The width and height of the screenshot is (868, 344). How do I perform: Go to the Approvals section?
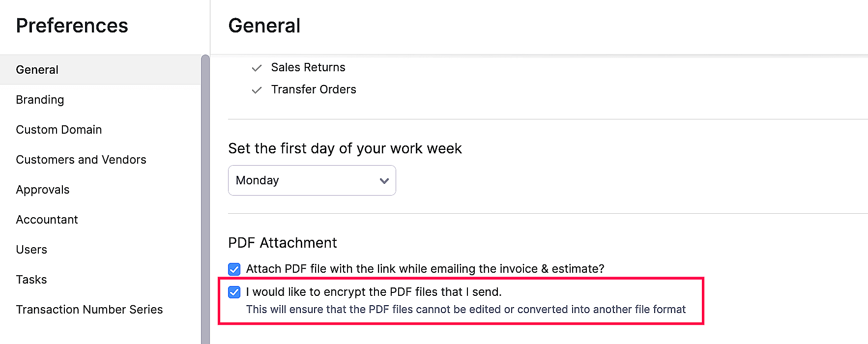(43, 189)
